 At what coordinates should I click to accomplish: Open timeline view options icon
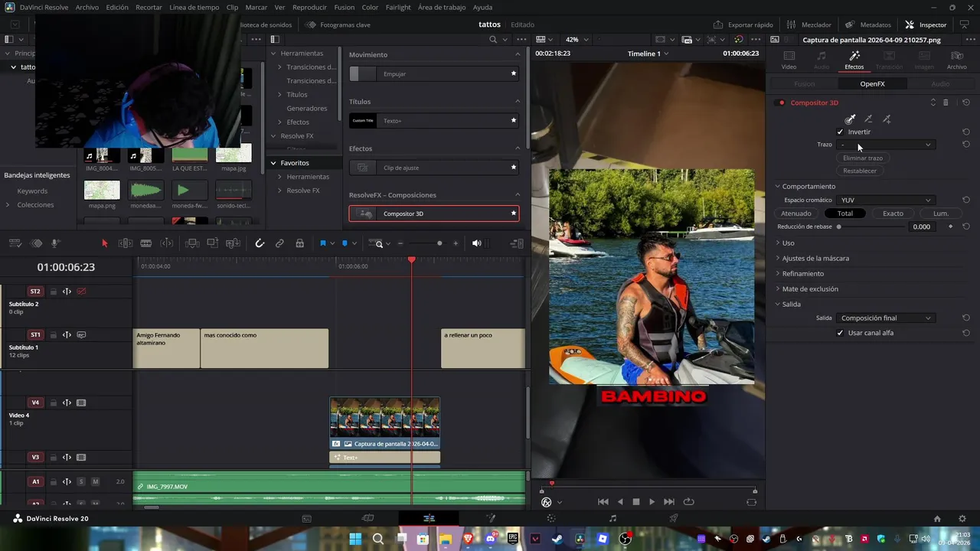(x=15, y=243)
